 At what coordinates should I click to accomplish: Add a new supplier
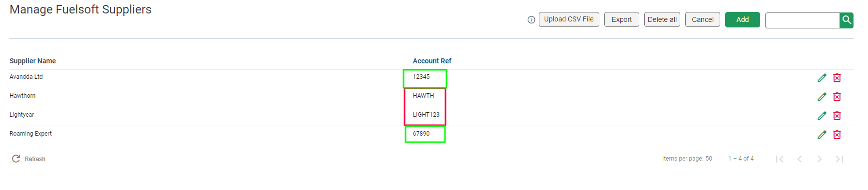point(743,19)
